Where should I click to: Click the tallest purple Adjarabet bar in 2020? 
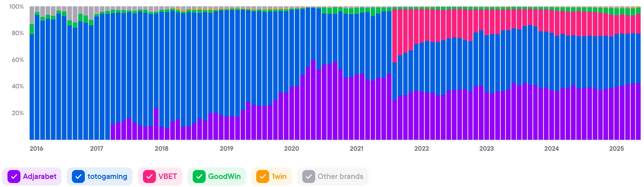click(313, 101)
